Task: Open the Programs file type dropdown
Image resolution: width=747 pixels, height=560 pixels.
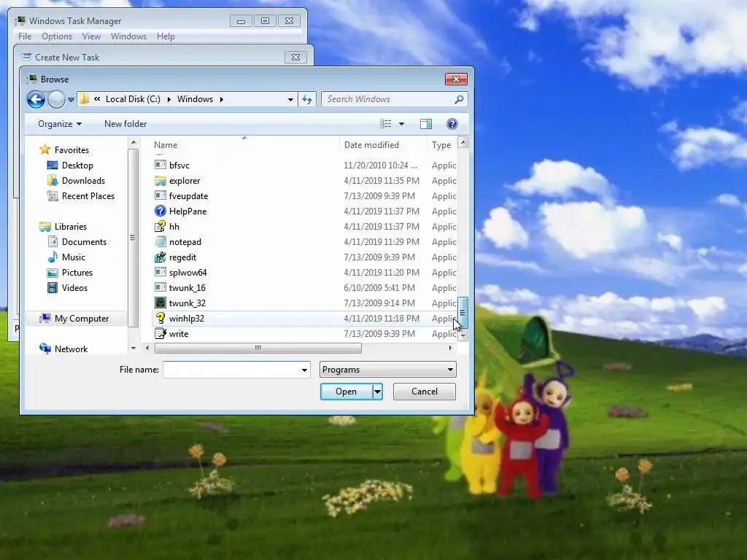Action: 388,370
